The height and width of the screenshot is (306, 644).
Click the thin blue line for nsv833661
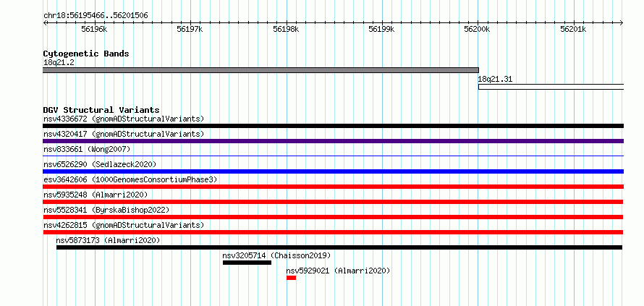pyautogui.click(x=334, y=156)
